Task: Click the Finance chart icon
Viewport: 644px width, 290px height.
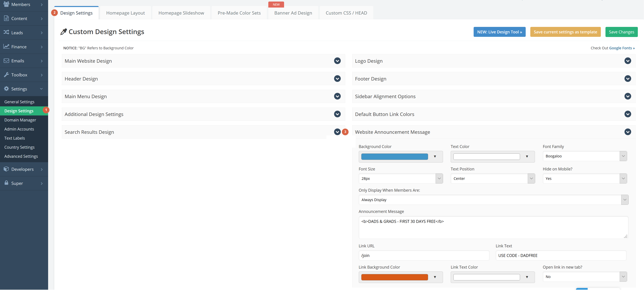Action: [7, 46]
